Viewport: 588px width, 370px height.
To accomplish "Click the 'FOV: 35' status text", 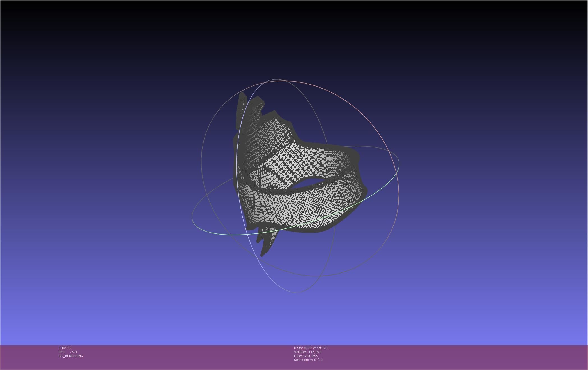I will coord(65,348).
